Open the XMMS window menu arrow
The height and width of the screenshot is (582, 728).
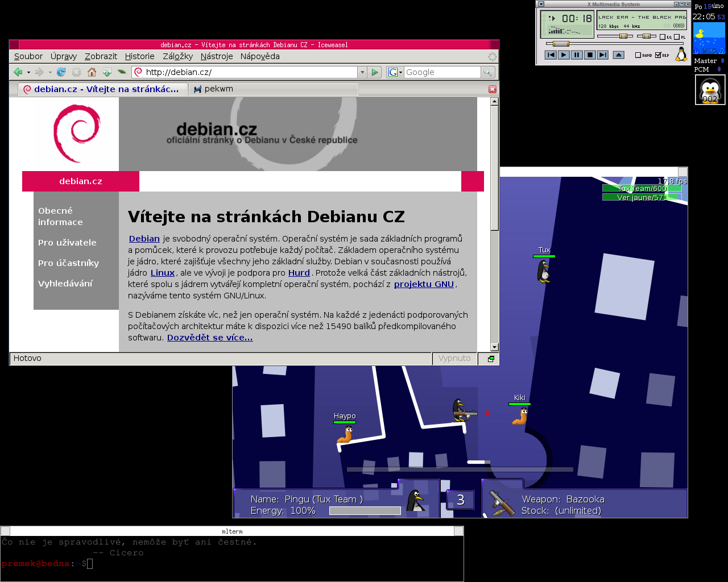(541, 4)
